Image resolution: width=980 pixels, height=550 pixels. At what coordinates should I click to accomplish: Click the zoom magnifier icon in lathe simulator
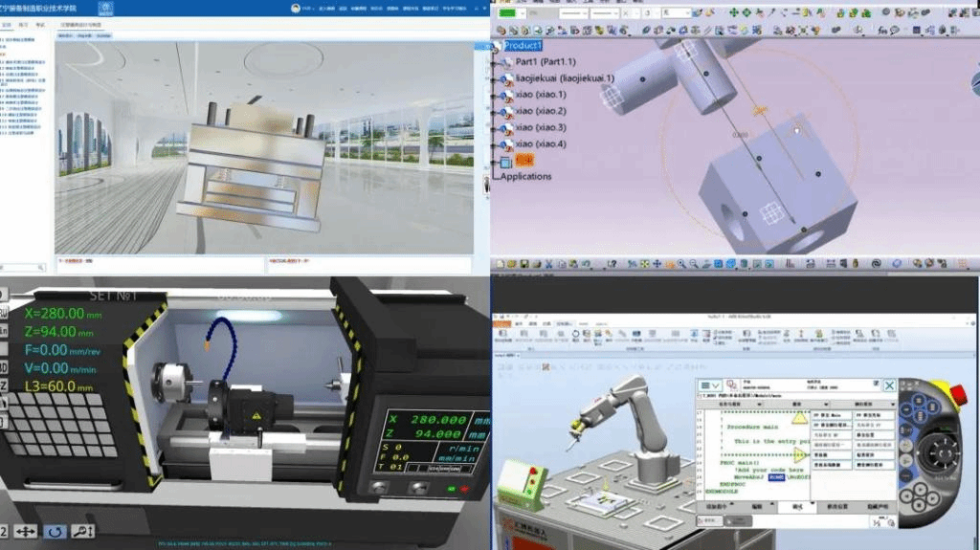(84, 531)
